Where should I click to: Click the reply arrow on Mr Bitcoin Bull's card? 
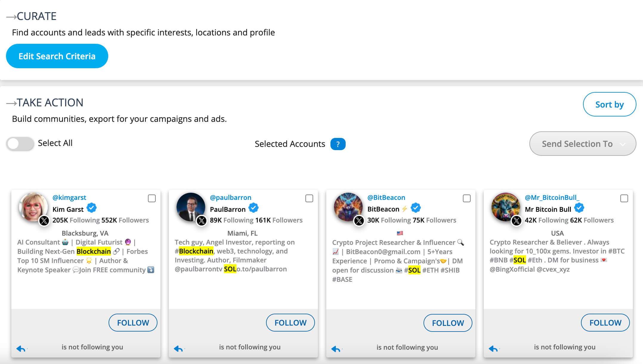tap(493, 348)
